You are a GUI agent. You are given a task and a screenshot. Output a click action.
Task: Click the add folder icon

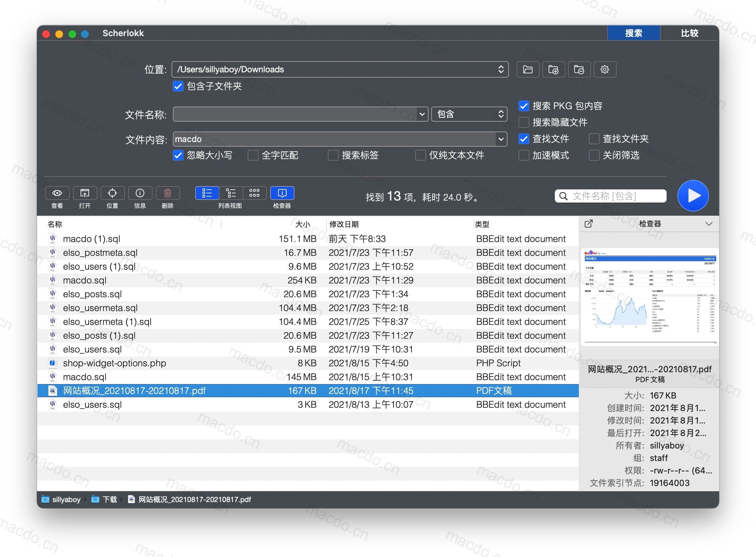[554, 69]
